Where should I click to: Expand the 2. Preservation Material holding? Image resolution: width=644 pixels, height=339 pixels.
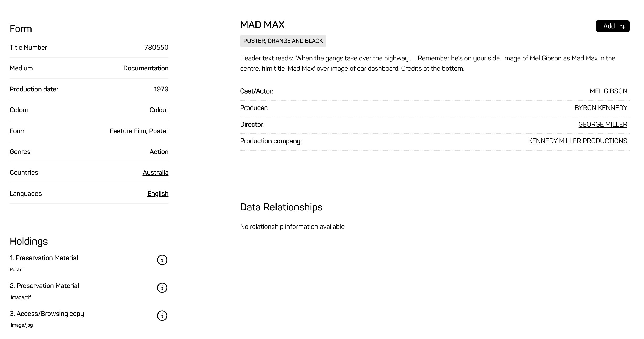(x=44, y=286)
